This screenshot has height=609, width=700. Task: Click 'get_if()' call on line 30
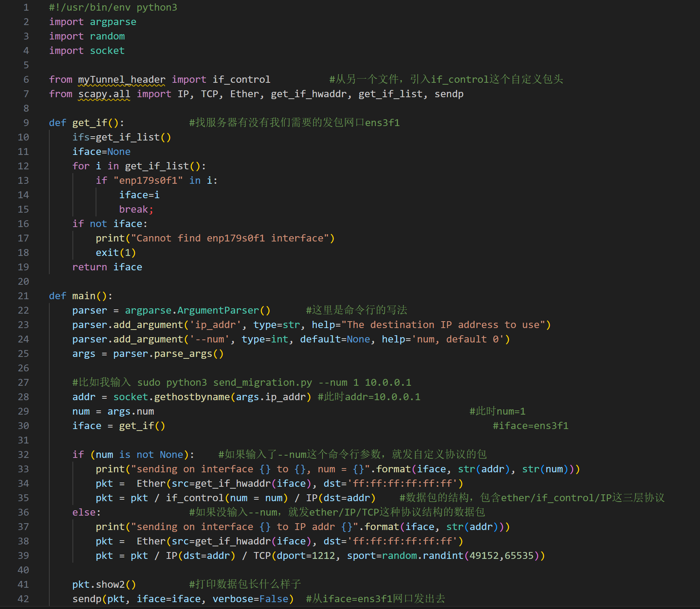tap(142, 426)
